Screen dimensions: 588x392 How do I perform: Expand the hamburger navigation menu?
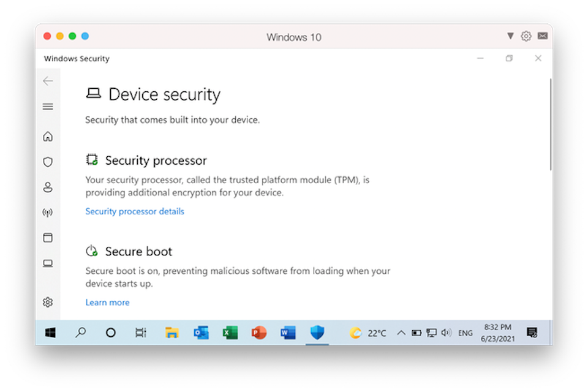[48, 107]
